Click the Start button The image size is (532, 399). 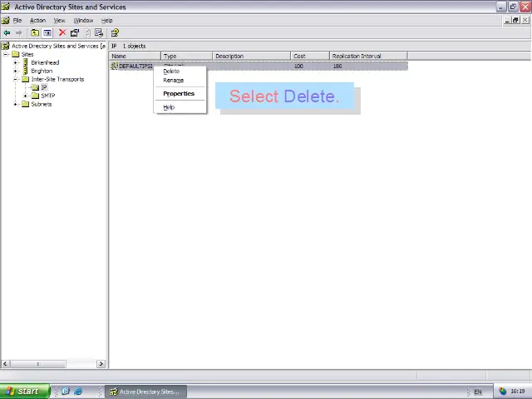coord(25,392)
